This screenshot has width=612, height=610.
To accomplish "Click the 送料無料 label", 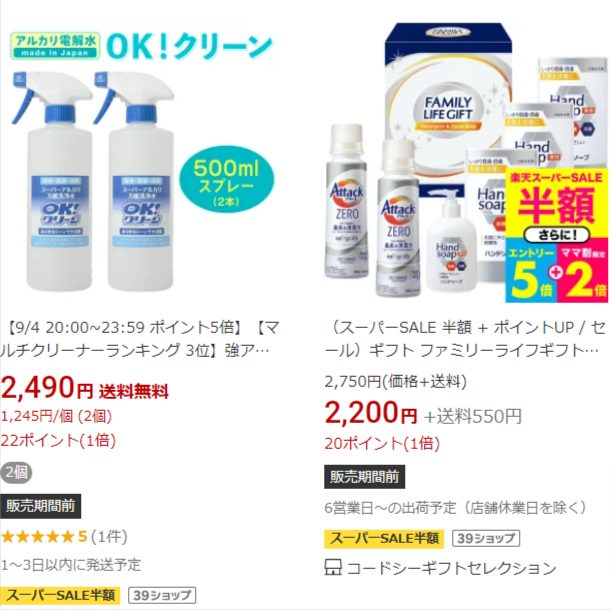I will tap(134, 391).
